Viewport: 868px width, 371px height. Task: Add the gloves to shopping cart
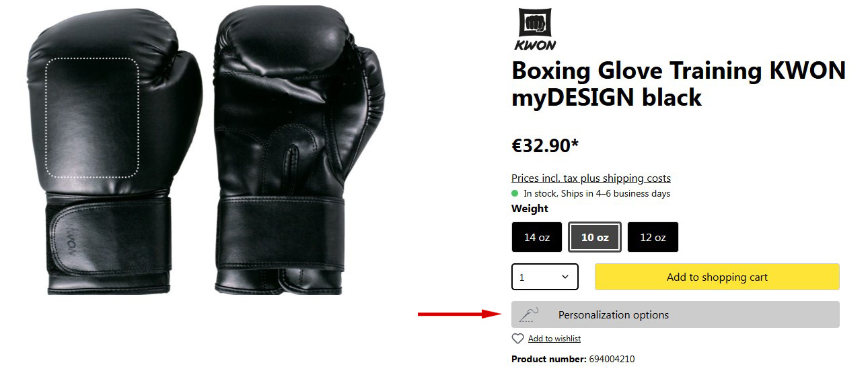point(717,277)
